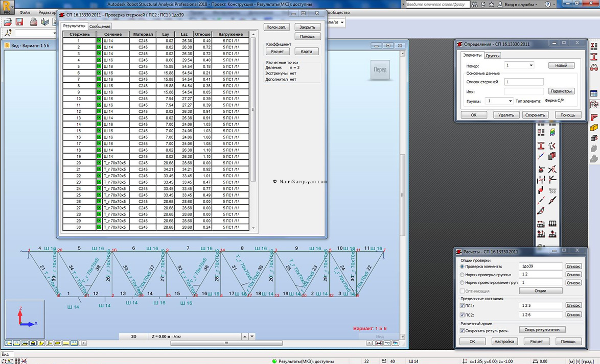Switch to the Элементы tab in the Определения window
This screenshot has width=600, height=364.
click(472, 55)
